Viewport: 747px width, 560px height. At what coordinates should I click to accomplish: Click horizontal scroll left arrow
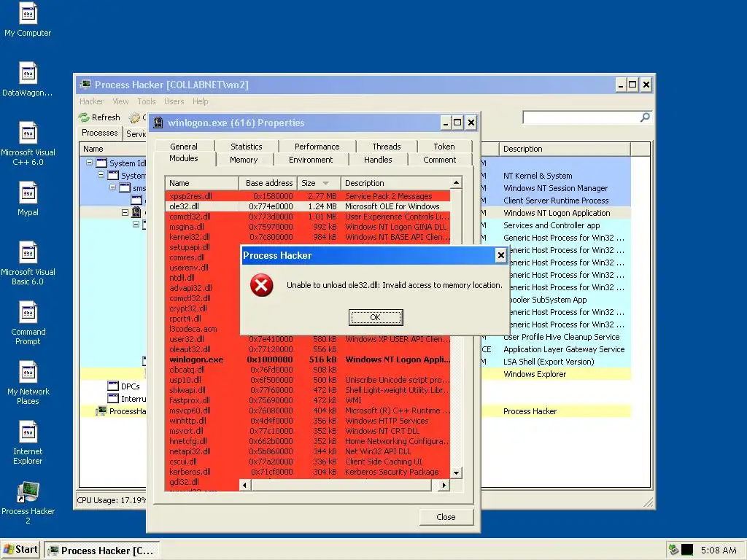coord(245,485)
